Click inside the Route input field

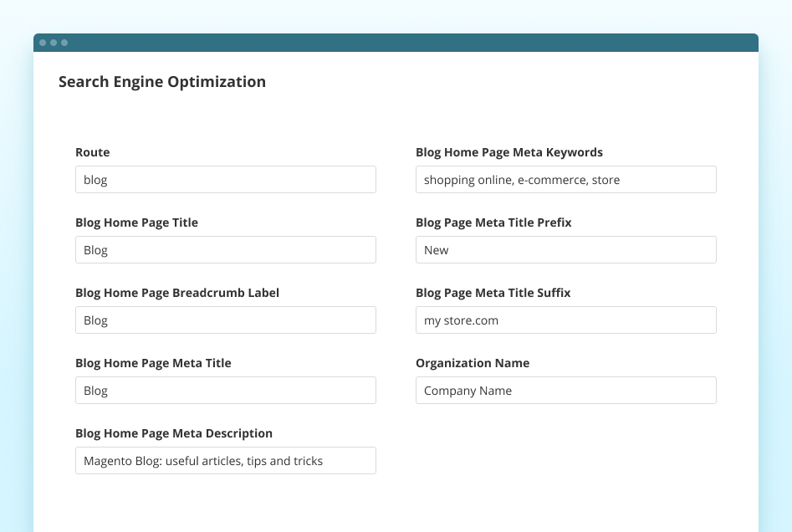(225, 179)
